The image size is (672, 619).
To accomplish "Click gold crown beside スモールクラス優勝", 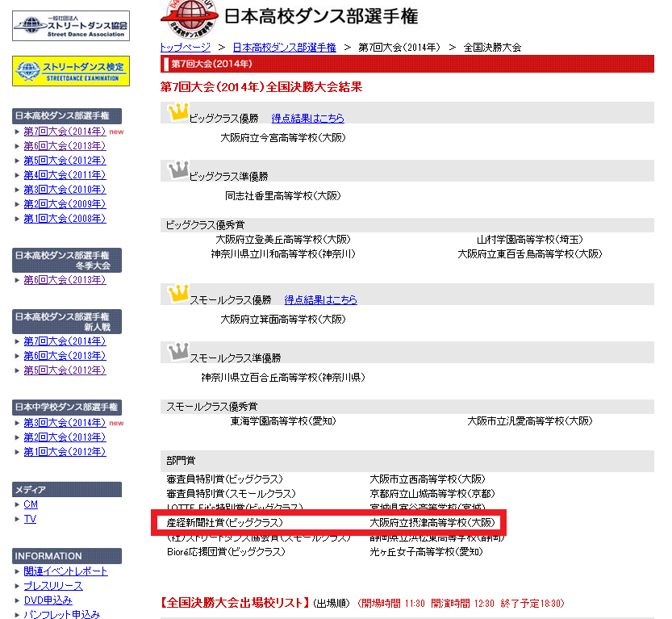I will coord(177,293).
